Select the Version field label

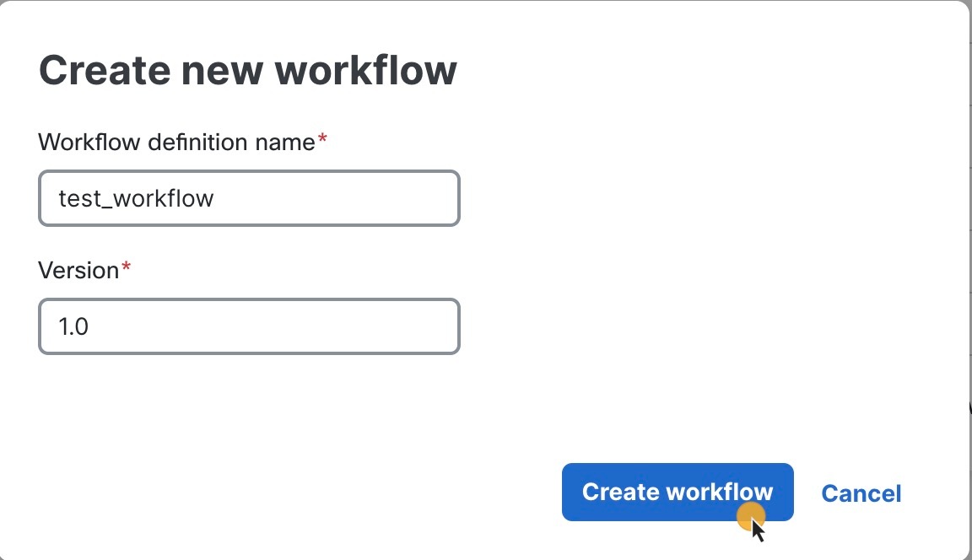point(78,271)
